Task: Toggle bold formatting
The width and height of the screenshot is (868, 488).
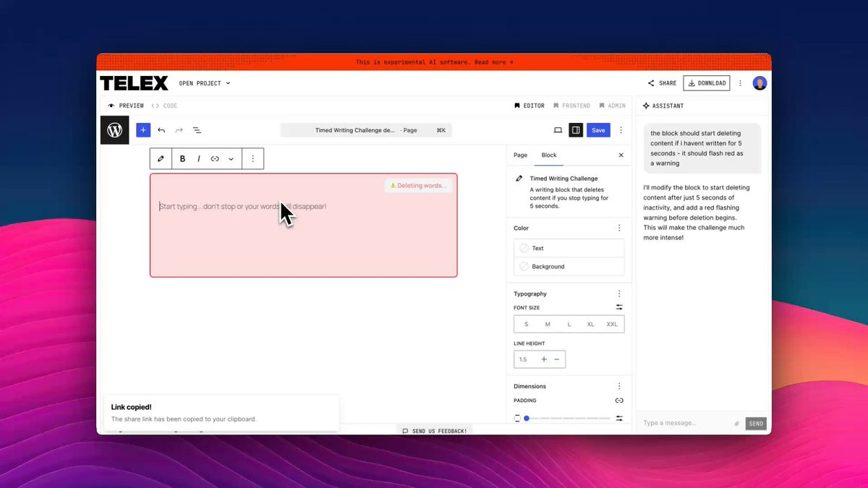Action: coord(182,158)
